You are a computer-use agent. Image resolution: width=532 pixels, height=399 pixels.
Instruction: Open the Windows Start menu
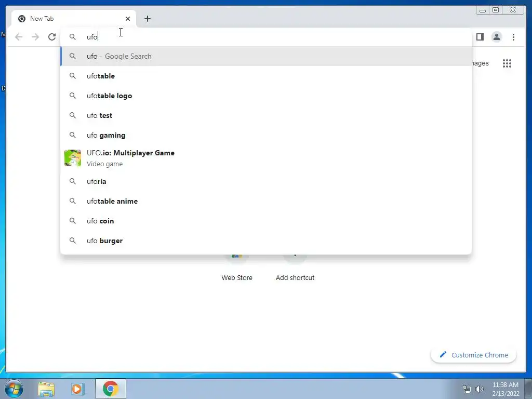tap(14, 389)
